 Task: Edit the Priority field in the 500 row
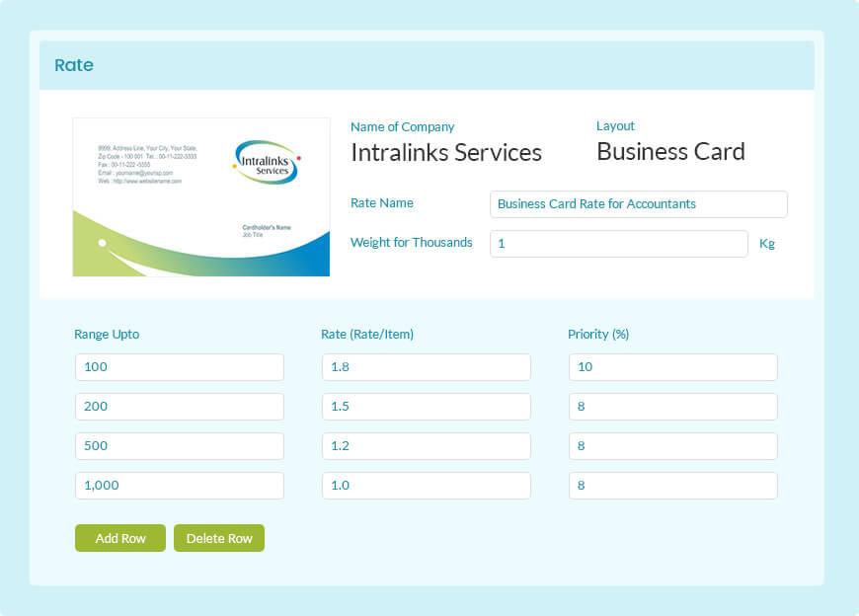coord(673,445)
